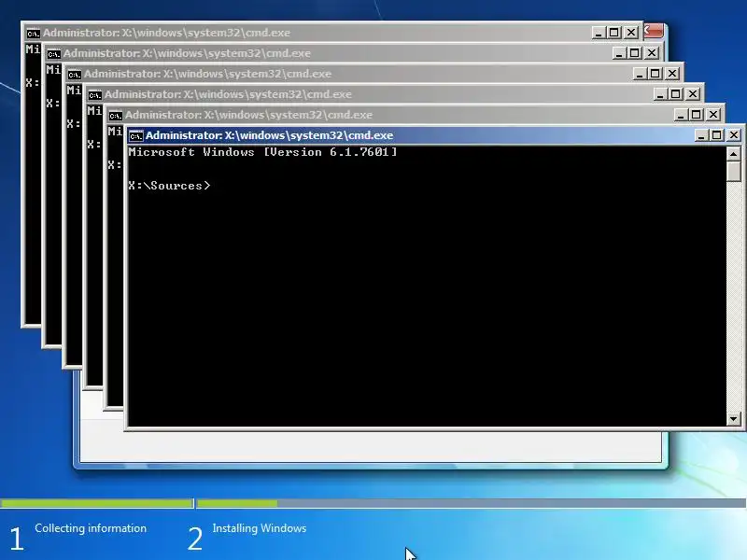Maximize the active frontmost cmd.exe window
This screenshot has height=560, width=747.
[x=716, y=135]
